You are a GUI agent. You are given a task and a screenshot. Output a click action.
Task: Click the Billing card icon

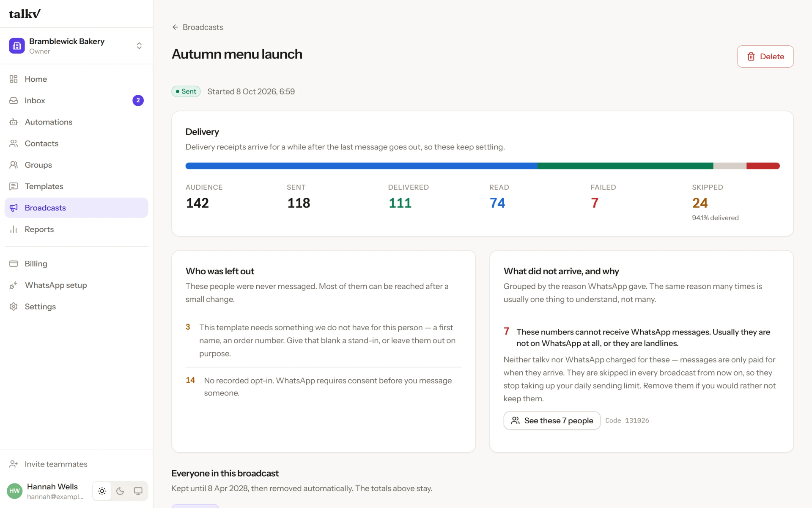(14, 264)
